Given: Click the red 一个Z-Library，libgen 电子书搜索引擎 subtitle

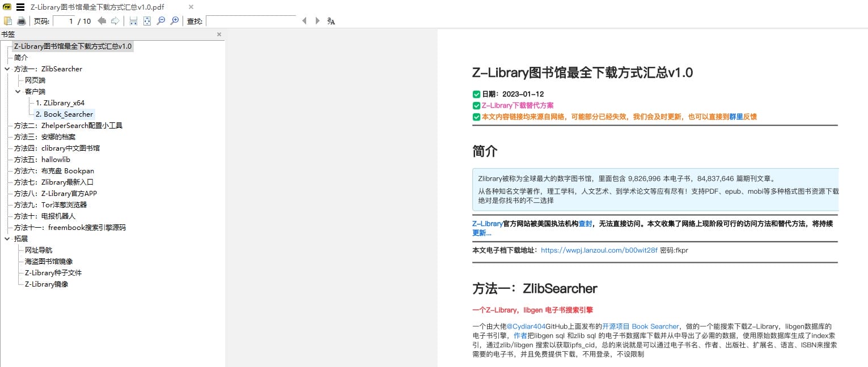Looking at the screenshot, I should pos(532,310).
